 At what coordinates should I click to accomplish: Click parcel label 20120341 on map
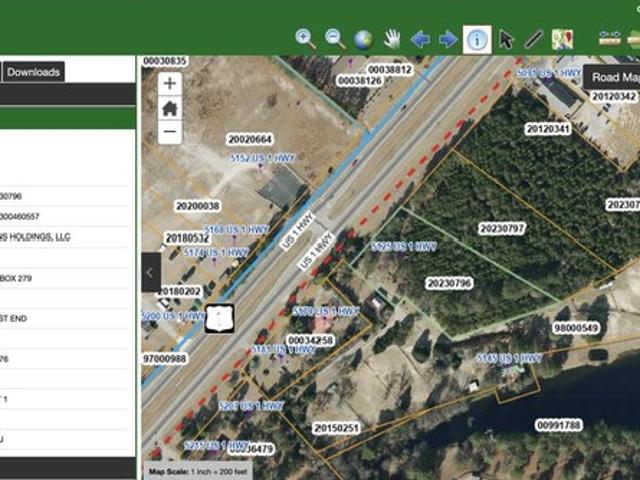point(547,129)
